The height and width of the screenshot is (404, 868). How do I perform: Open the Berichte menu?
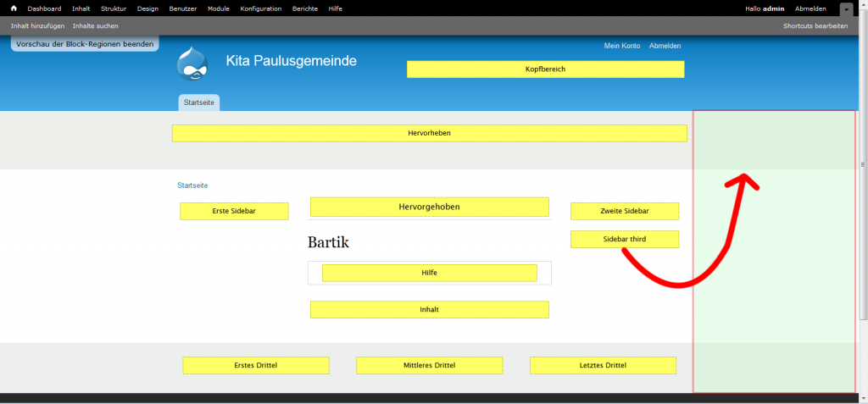point(305,8)
